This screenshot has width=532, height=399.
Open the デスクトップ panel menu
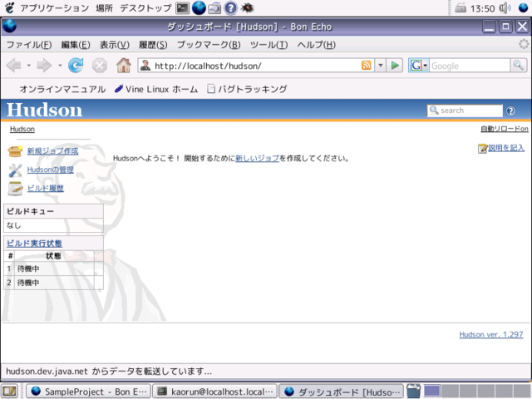pos(145,7)
